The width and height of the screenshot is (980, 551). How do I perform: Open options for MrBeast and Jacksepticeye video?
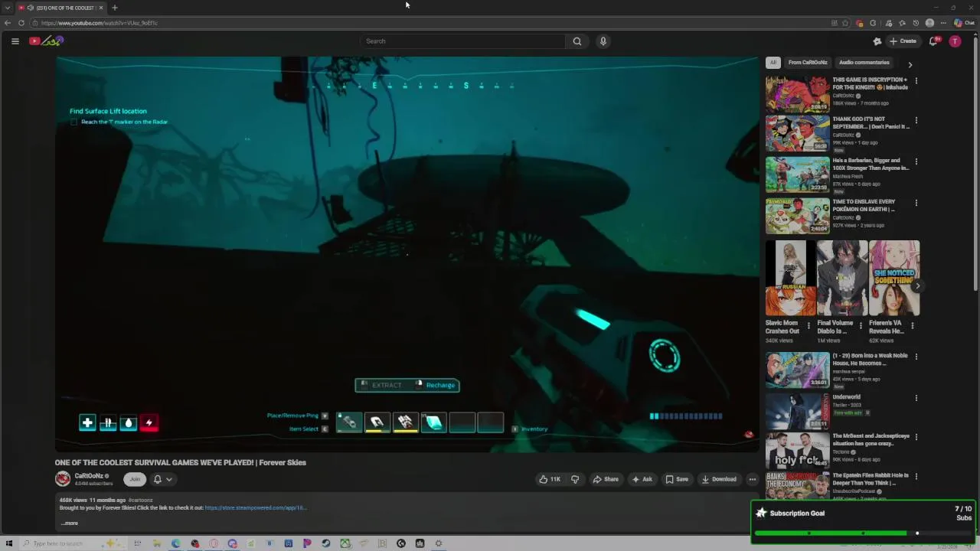(x=916, y=437)
